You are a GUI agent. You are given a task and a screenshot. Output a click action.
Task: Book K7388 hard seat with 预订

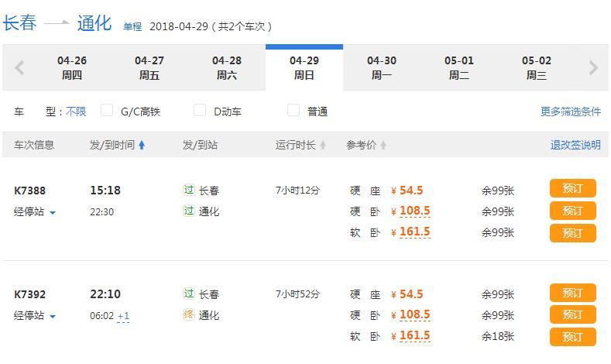point(572,189)
